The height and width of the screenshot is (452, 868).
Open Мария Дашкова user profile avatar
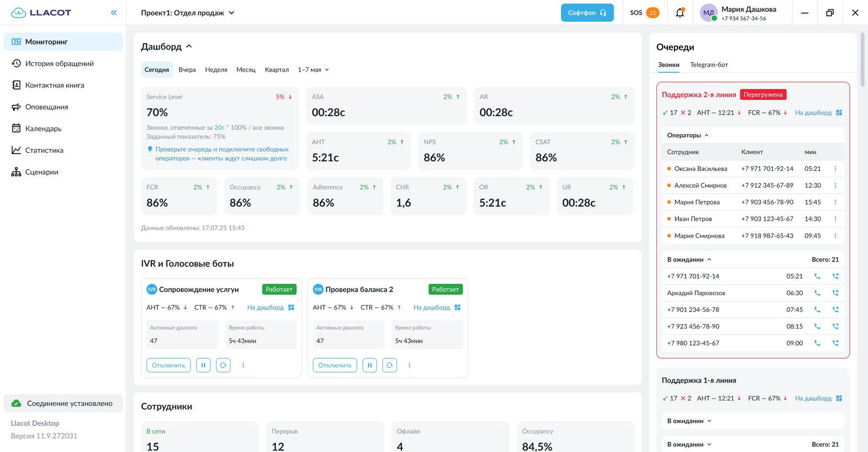pyautogui.click(x=709, y=13)
